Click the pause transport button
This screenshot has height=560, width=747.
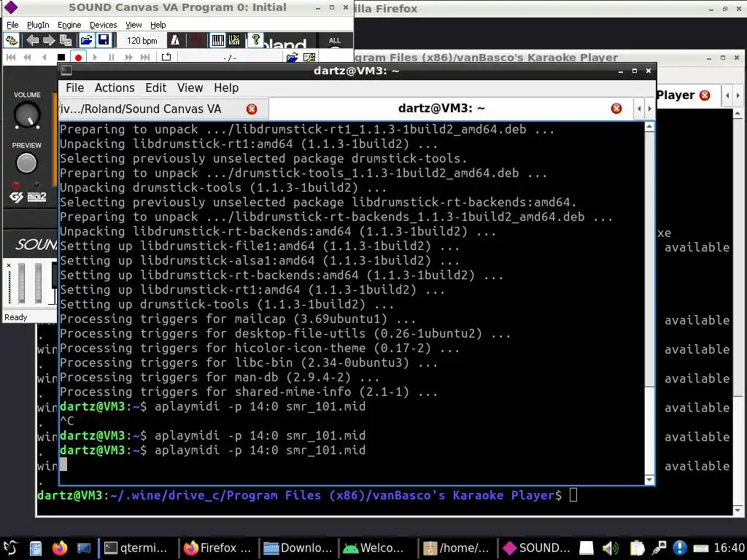[x=112, y=57]
